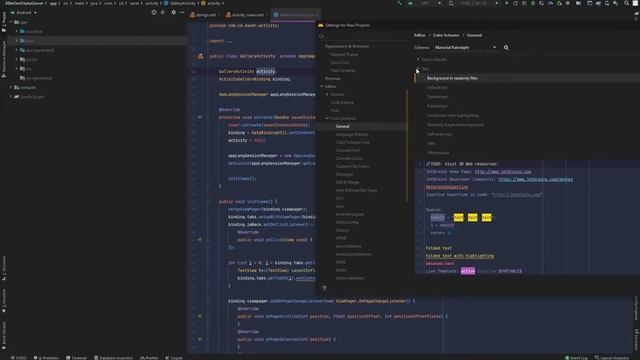Expand the Search Results color group
640x360 pixels.
tap(418, 60)
